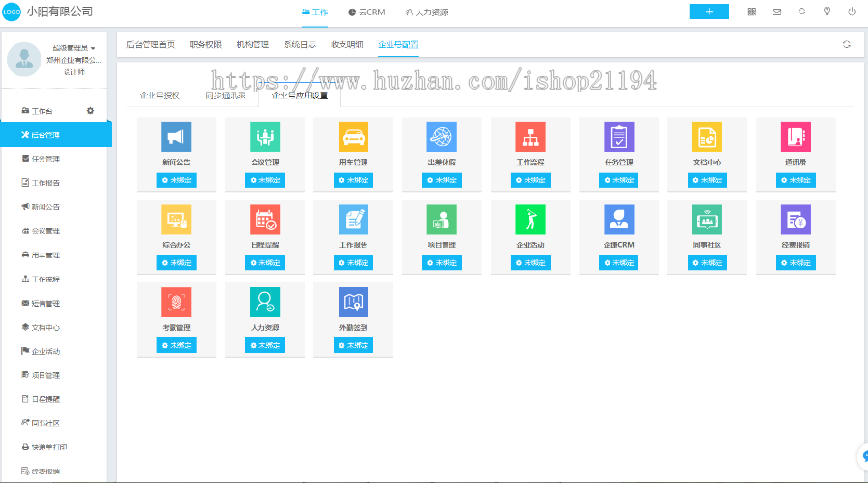Switch to the 系统日志 tab
This screenshot has height=483, width=868.
click(300, 44)
